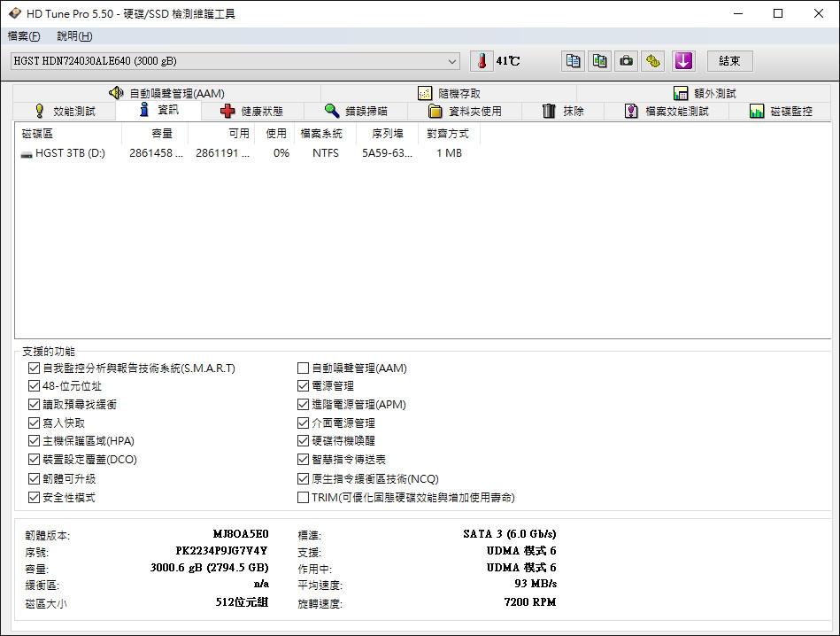Click the drive icon beside HGST 3TB (D:)
This screenshot has width=840, height=636.
[27, 154]
